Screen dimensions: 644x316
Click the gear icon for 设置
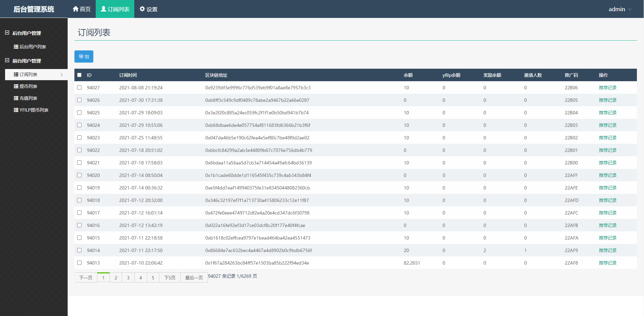pos(142,9)
